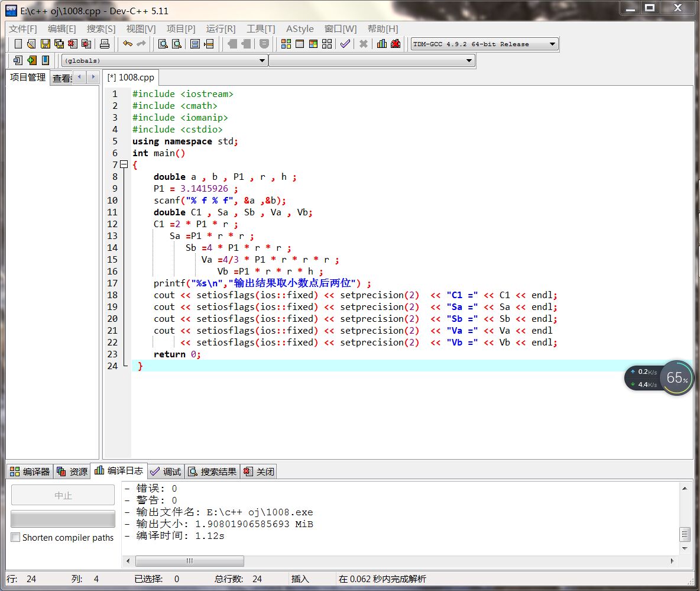700x591 pixels.
Task: Open the 运行[R] menu
Action: tap(221, 28)
